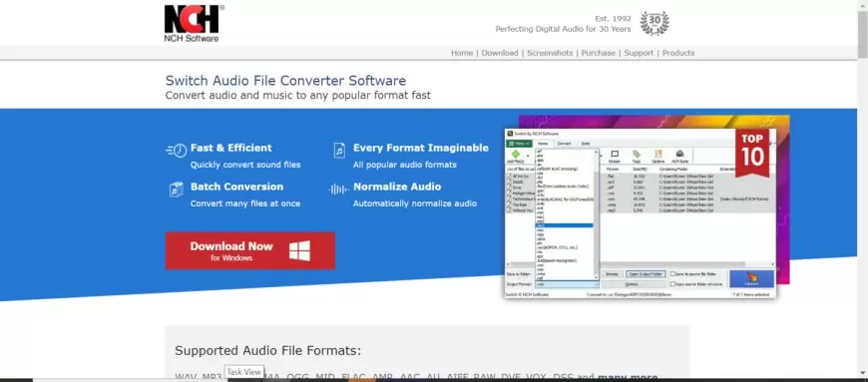Screen dimensions: 868x382
Task: Click the green Add File(s) icon in Switch
Action: [x=516, y=154]
